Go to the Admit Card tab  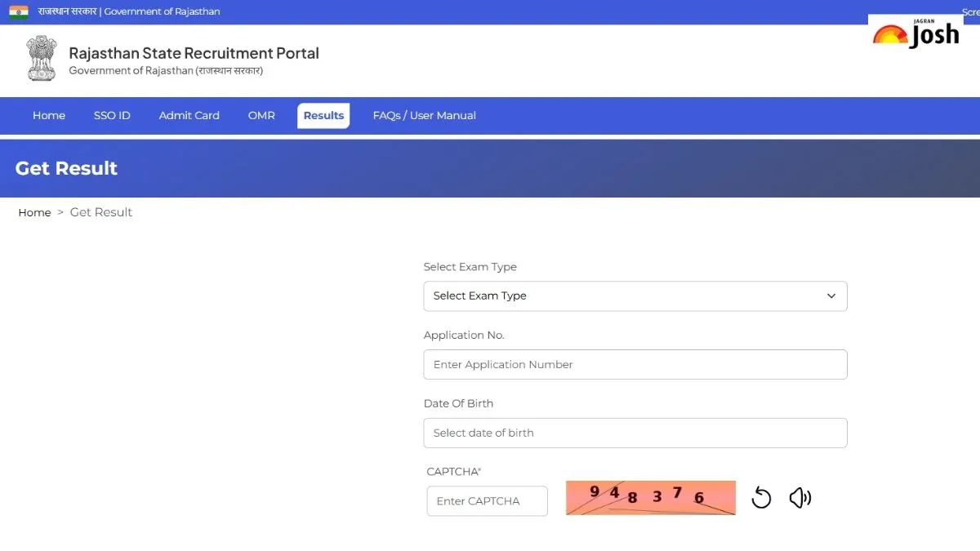(189, 116)
